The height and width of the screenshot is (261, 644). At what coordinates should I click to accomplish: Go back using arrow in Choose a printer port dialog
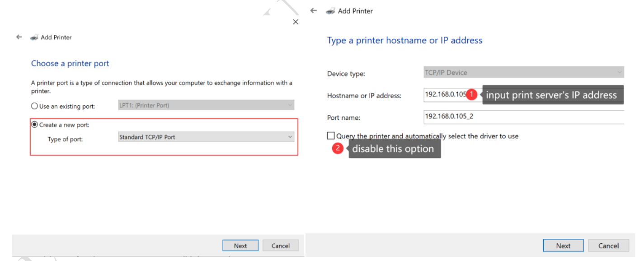[x=19, y=37]
